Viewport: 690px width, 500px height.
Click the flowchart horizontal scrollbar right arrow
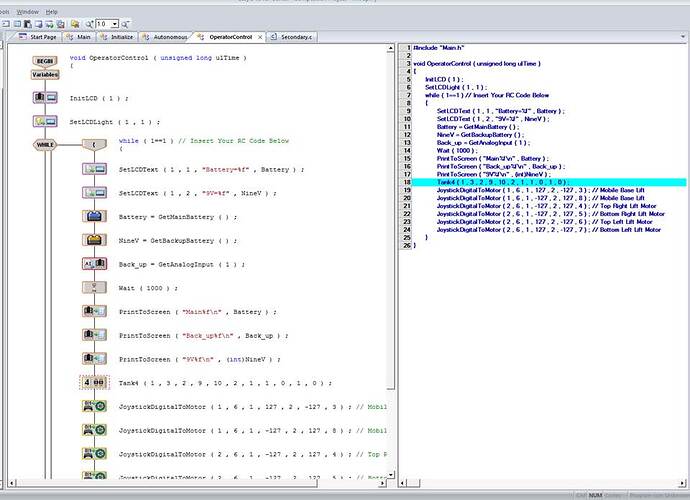[383, 483]
